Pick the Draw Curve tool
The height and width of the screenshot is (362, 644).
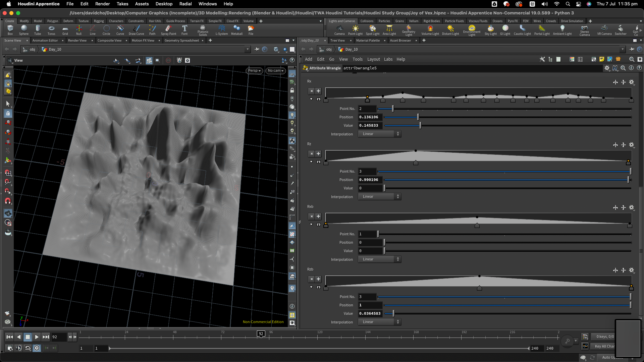click(x=136, y=30)
